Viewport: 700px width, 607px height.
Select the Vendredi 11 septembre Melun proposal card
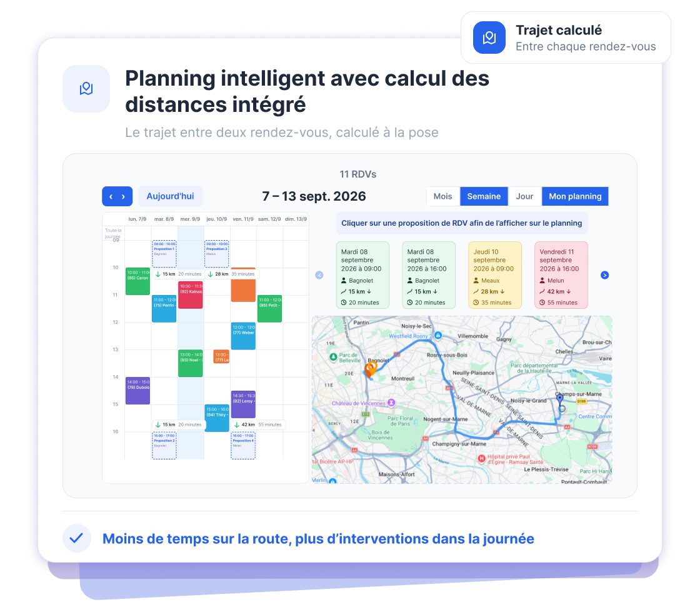561,275
